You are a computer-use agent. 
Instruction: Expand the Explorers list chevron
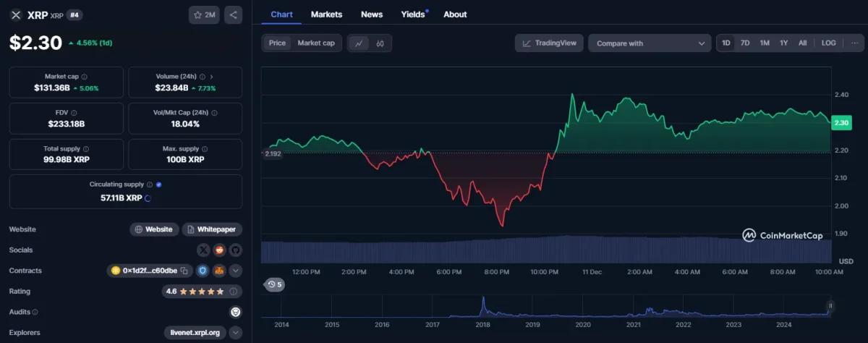click(x=235, y=333)
